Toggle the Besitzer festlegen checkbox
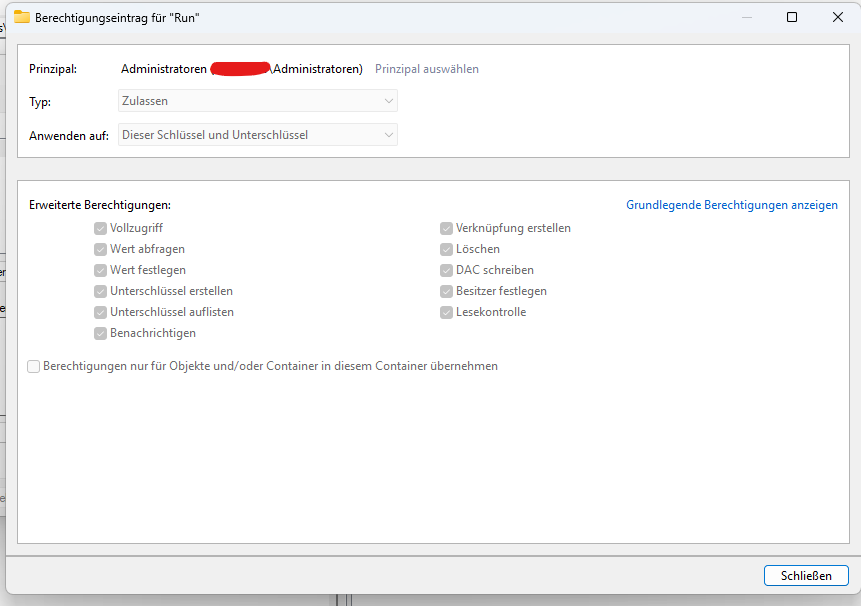The height and width of the screenshot is (606, 861). click(446, 291)
